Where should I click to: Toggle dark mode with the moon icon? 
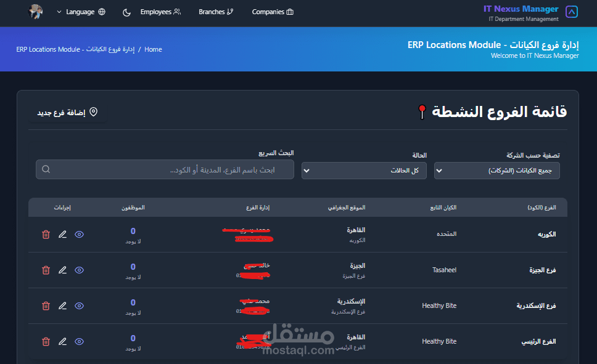pos(126,12)
